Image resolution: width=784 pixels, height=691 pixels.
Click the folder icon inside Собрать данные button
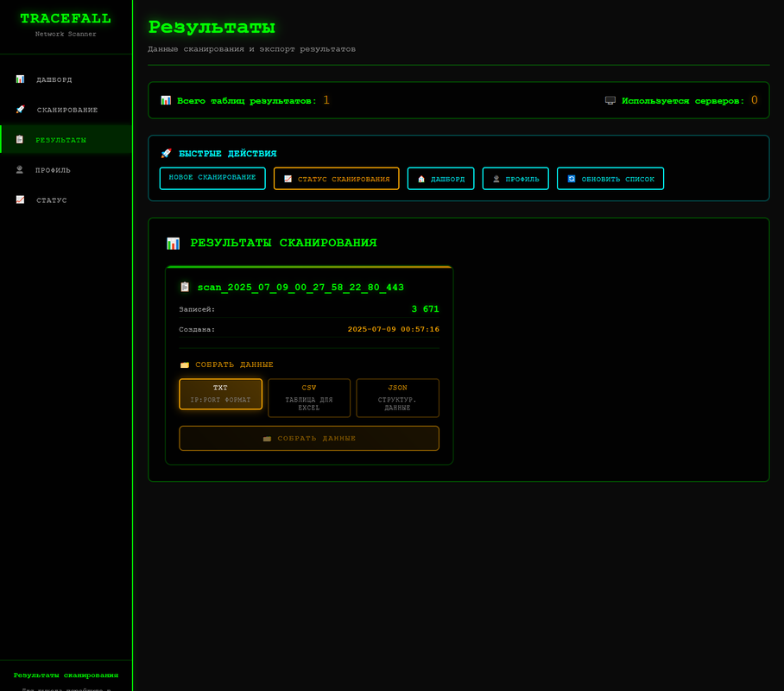(x=267, y=438)
